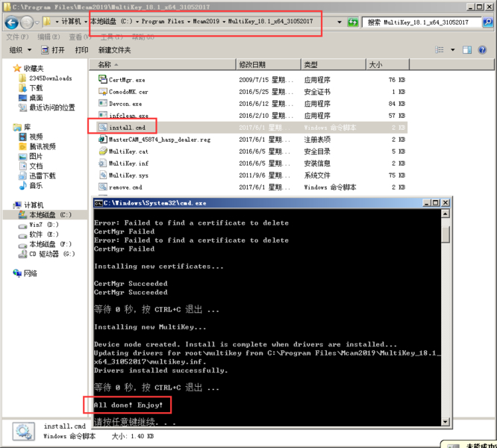Viewport: 497px width, 448px height.
Task: Click the CertMgr.exe file icon
Action: [x=103, y=79]
